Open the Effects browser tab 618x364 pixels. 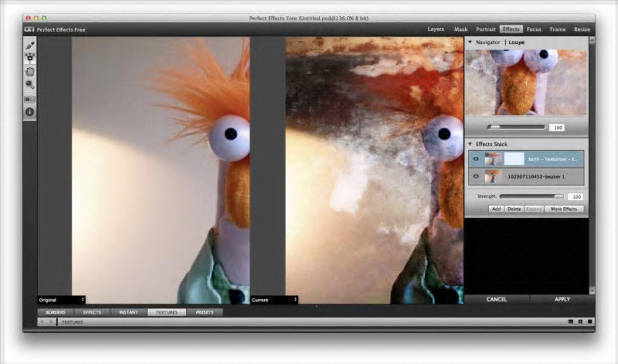click(92, 313)
